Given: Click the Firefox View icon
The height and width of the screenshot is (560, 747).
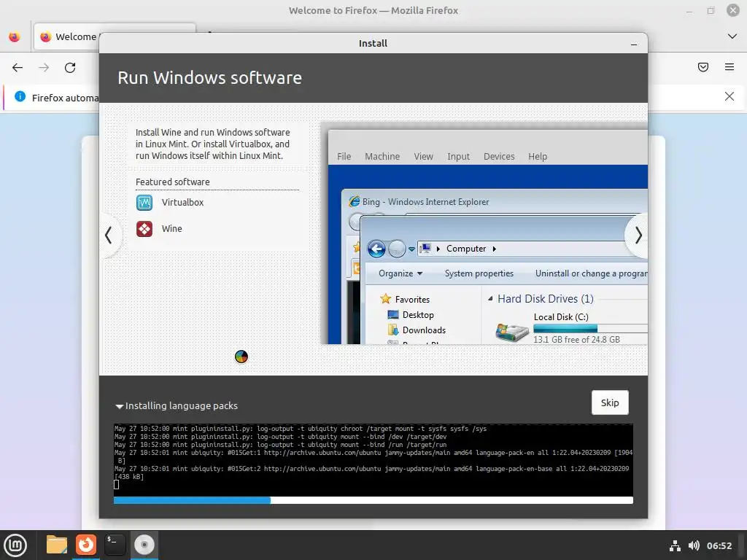Looking at the screenshot, I should click(15, 36).
